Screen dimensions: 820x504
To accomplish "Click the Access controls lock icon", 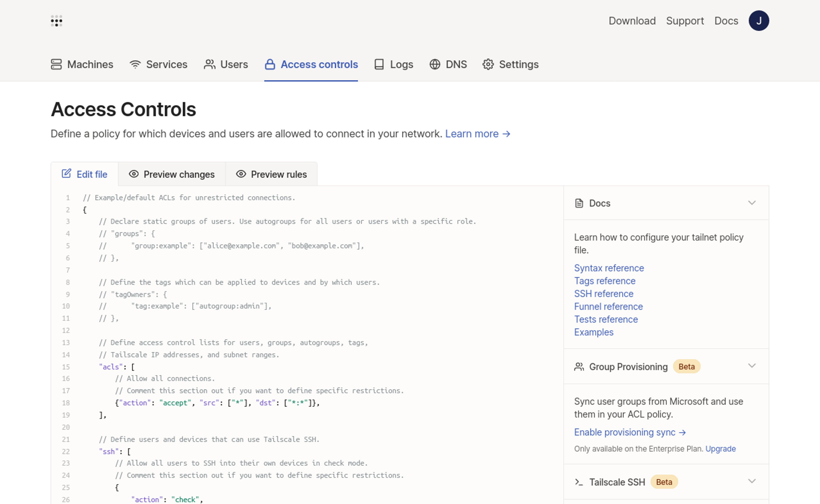I will [x=270, y=64].
